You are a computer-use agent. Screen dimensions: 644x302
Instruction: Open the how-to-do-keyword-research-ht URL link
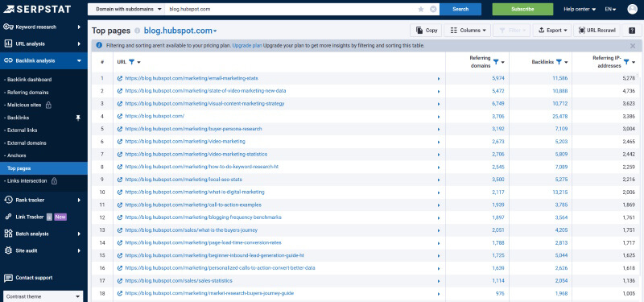pos(202,167)
